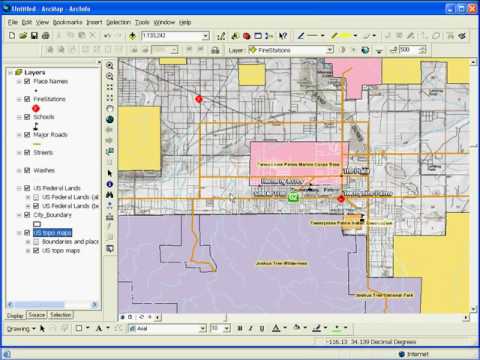Open the Editor toolbar pencil icon
Viewport: 480px width, 360px height.
click(x=221, y=36)
